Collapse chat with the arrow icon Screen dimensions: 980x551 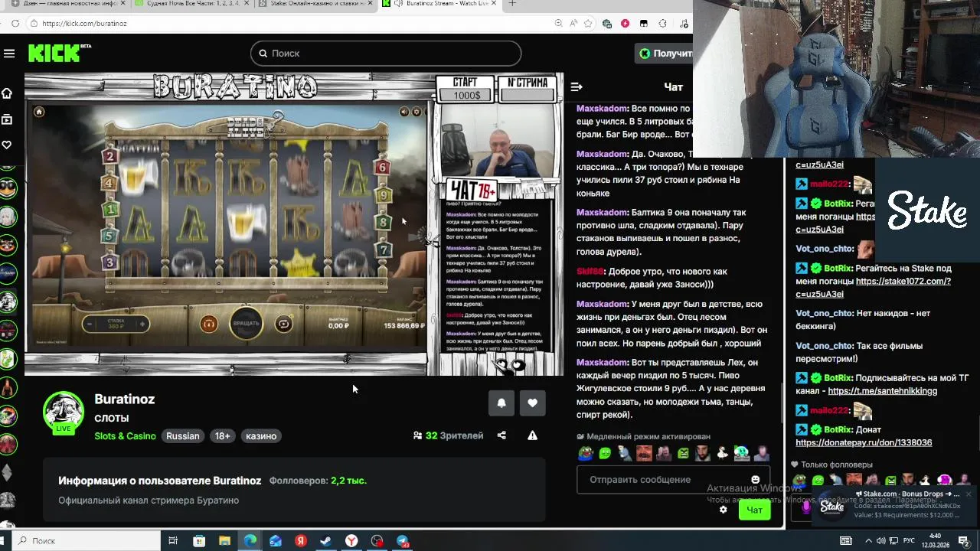coord(577,87)
